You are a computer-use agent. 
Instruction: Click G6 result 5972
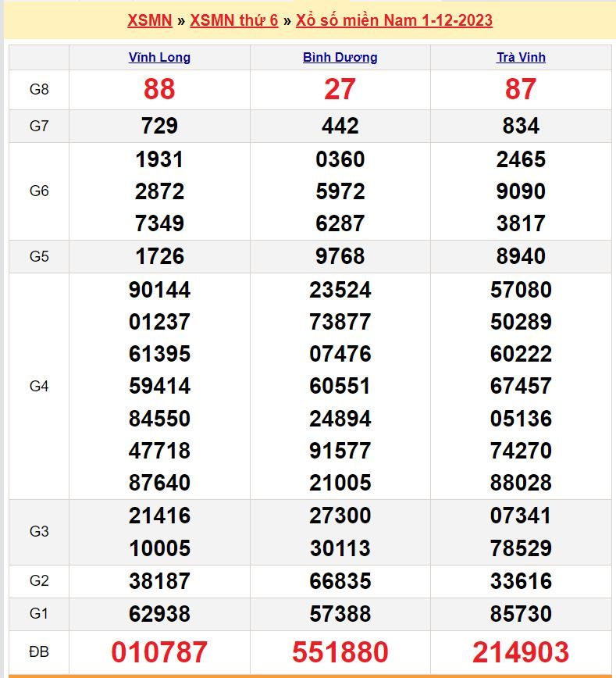tap(340, 191)
